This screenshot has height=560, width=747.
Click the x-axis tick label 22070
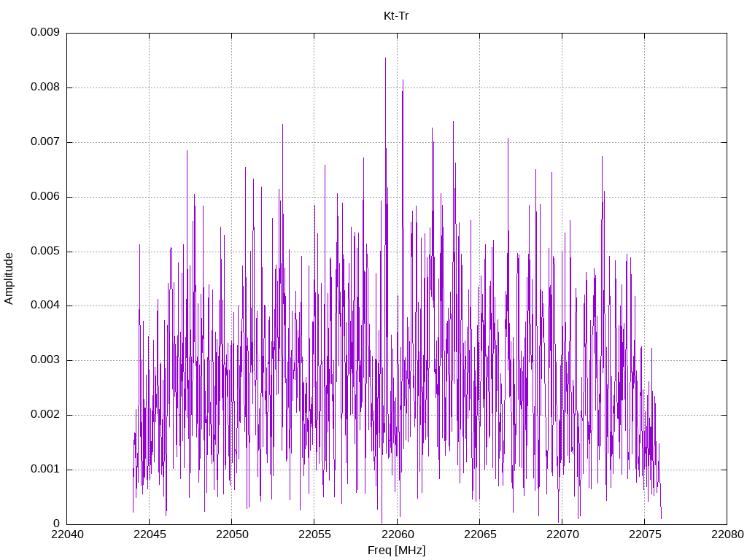562,534
